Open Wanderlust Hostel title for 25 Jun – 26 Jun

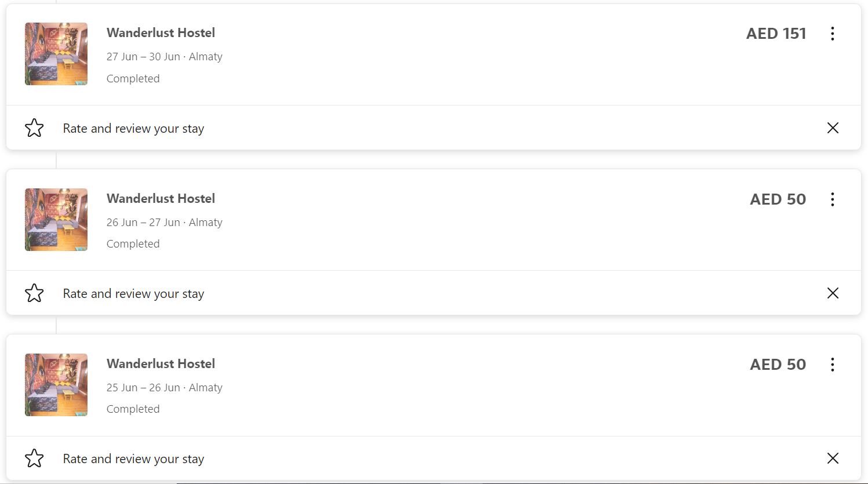click(161, 364)
